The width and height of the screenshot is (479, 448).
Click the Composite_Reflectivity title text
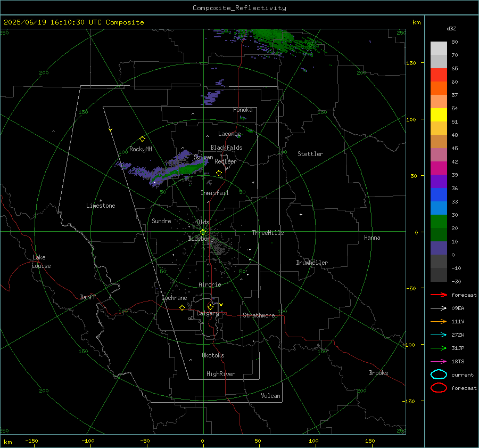(240, 8)
